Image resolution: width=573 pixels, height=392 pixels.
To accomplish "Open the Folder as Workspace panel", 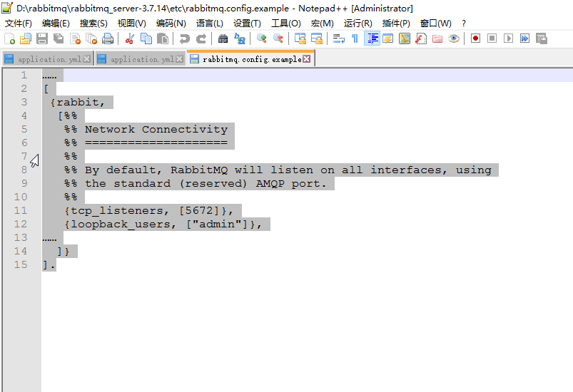I will coord(437,38).
